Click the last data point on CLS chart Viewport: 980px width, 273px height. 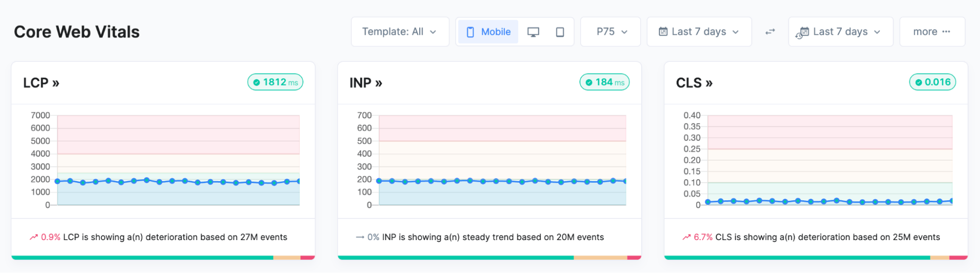coord(951,201)
